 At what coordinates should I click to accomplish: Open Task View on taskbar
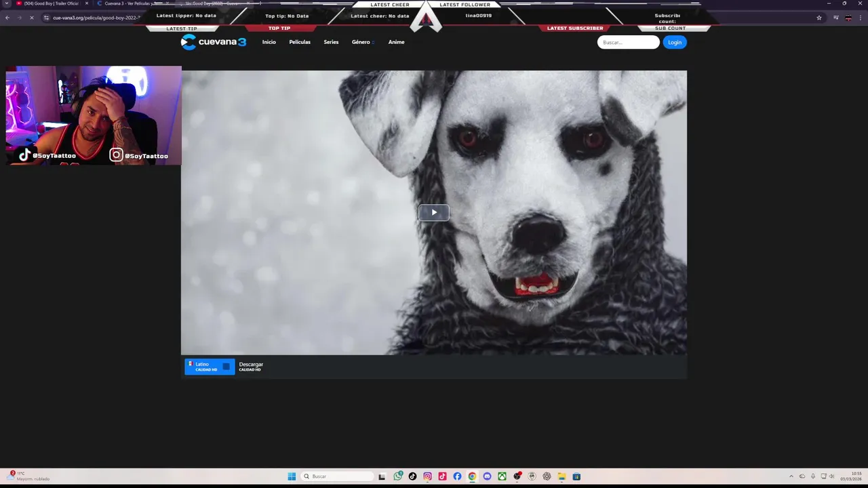coord(382,476)
